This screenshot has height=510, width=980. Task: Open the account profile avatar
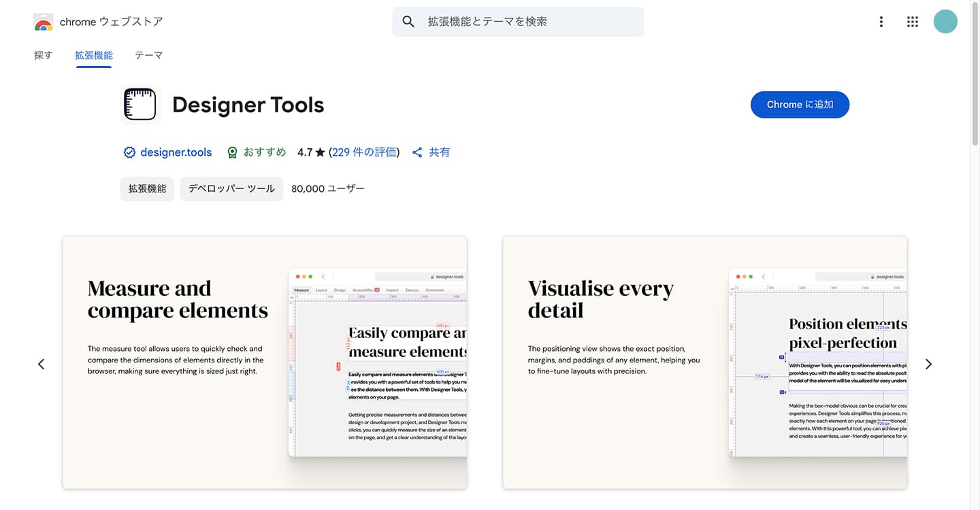[x=945, y=22]
